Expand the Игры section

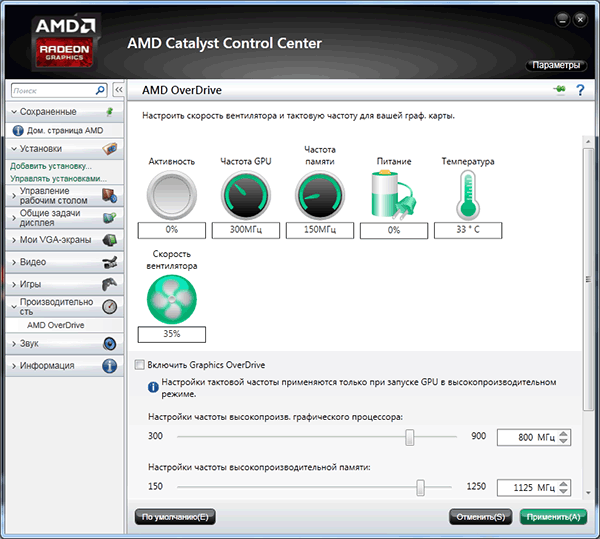14,284
